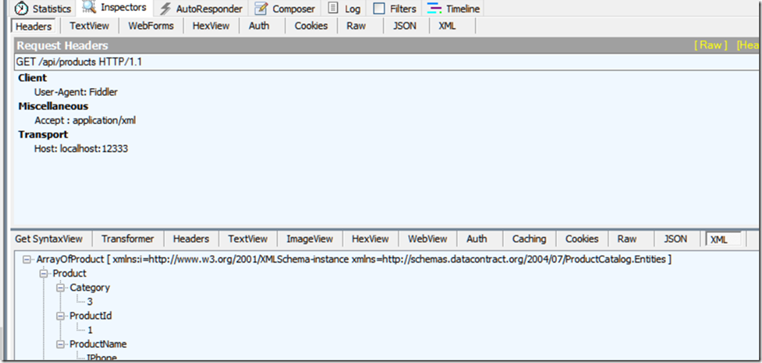
Task: Open the Get SyntaxView response tab
Action: pyautogui.click(x=49, y=239)
